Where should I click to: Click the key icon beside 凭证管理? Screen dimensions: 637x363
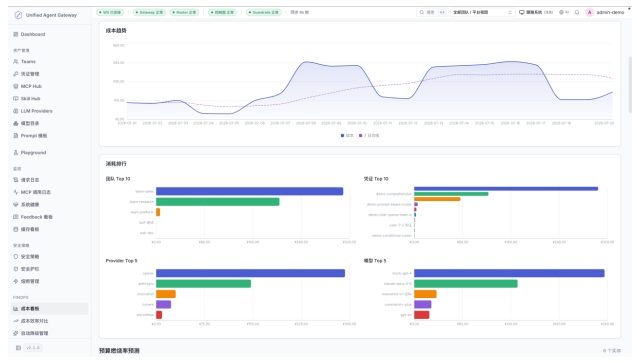[x=16, y=74]
